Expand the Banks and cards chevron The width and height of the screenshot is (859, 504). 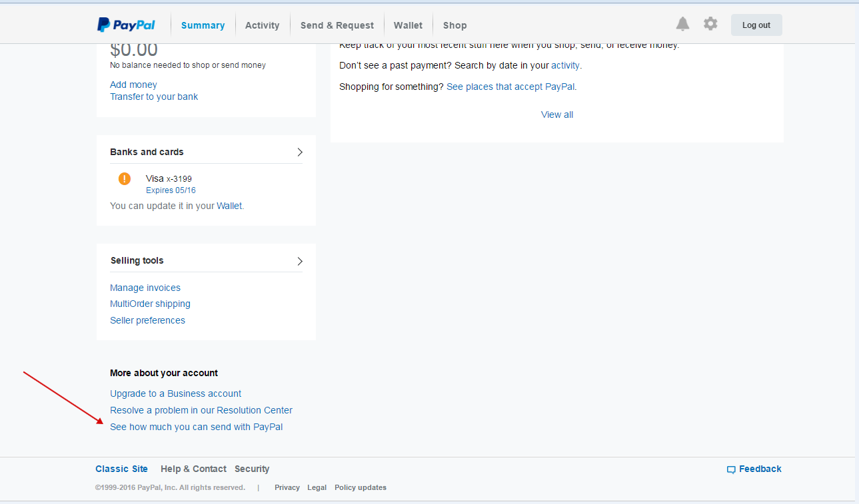(299, 152)
